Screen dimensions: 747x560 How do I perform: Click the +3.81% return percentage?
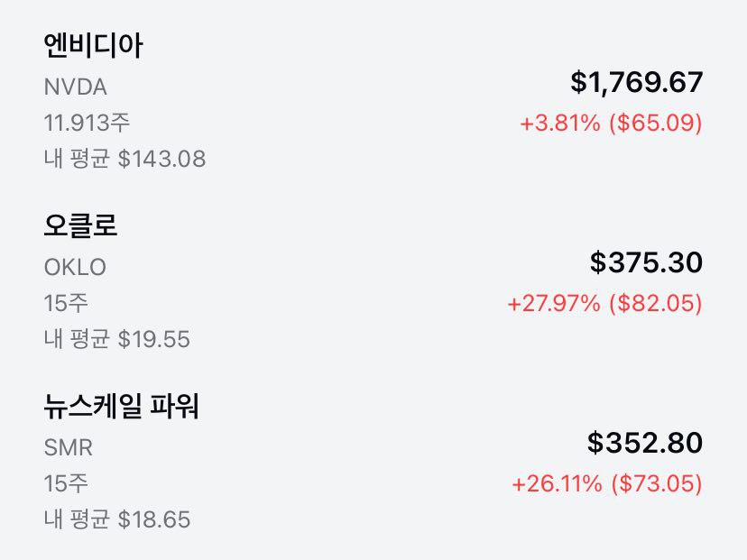[559, 123]
